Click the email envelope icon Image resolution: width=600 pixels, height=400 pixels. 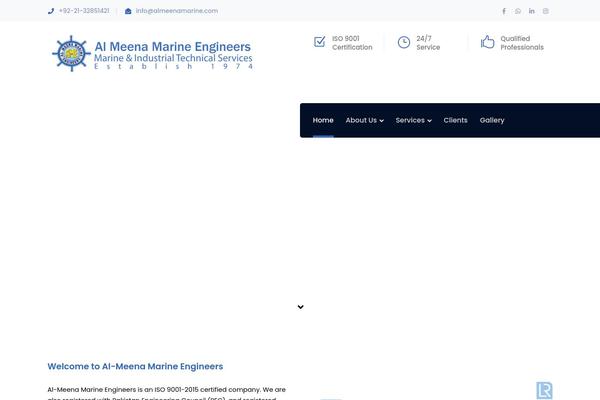(128, 11)
